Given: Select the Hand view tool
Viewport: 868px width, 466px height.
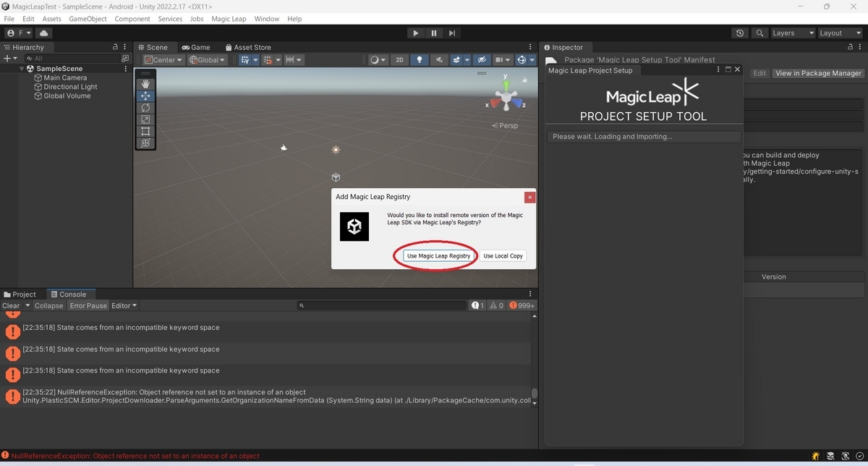Looking at the screenshot, I should pyautogui.click(x=145, y=84).
